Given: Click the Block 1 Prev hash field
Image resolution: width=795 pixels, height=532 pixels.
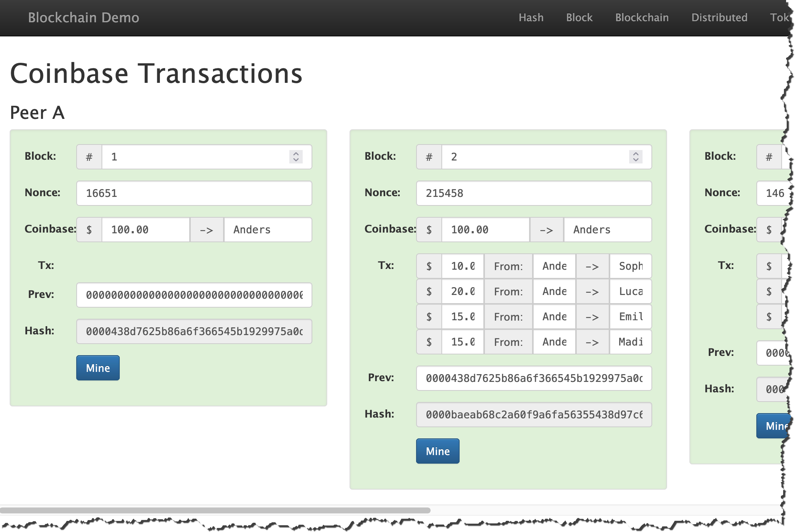Looking at the screenshot, I should (194, 295).
